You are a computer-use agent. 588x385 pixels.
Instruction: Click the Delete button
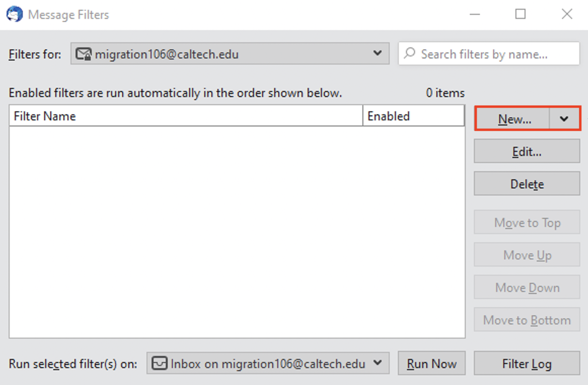527,184
